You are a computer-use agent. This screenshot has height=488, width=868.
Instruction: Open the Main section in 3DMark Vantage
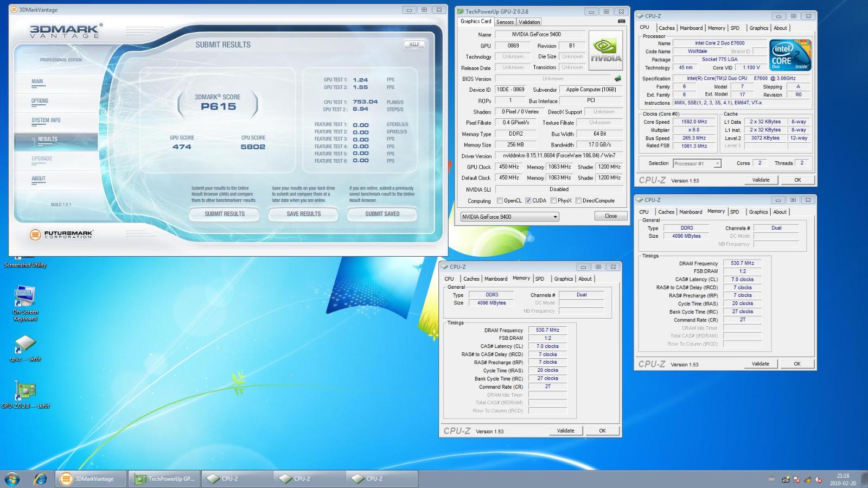[x=37, y=81]
